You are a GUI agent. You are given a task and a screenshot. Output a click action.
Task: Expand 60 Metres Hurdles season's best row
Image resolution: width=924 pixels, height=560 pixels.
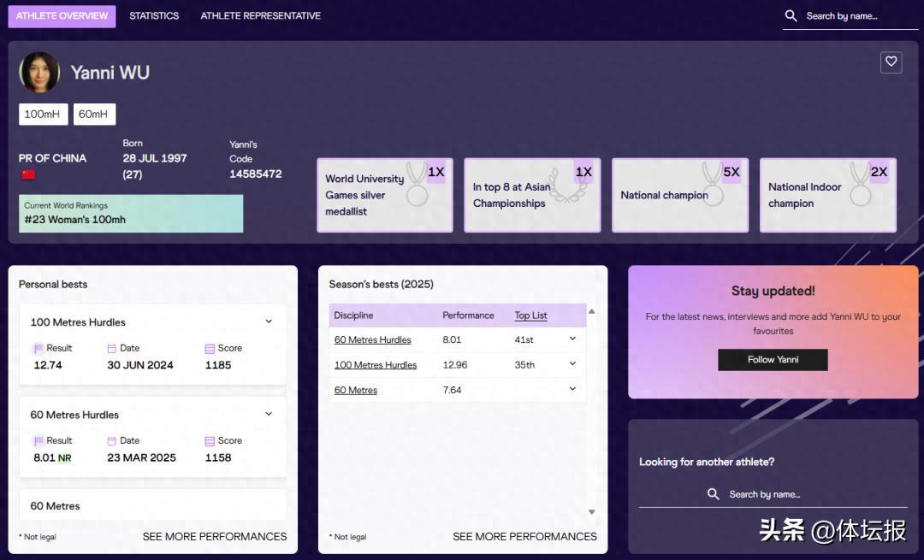[572, 339]
